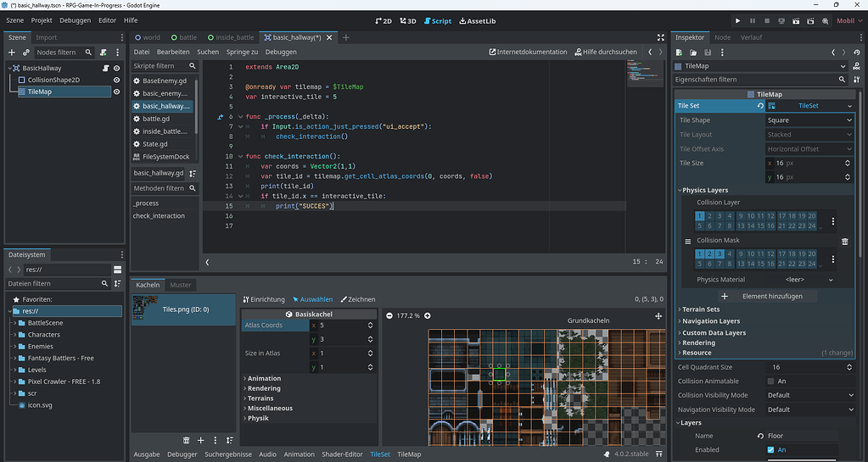Expand the Animation section of tile

tap(264, 378)
